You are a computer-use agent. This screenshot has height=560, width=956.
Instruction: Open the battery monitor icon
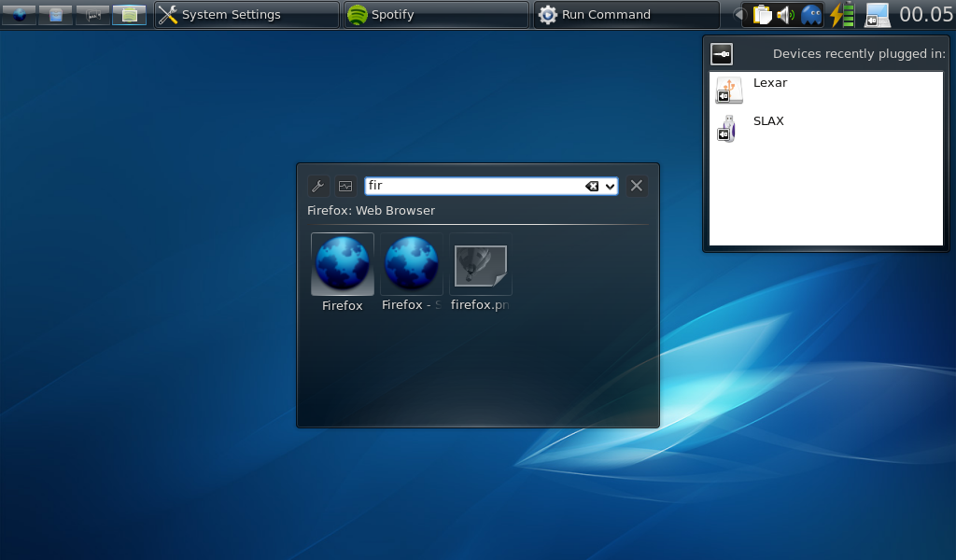pos(842,15)
